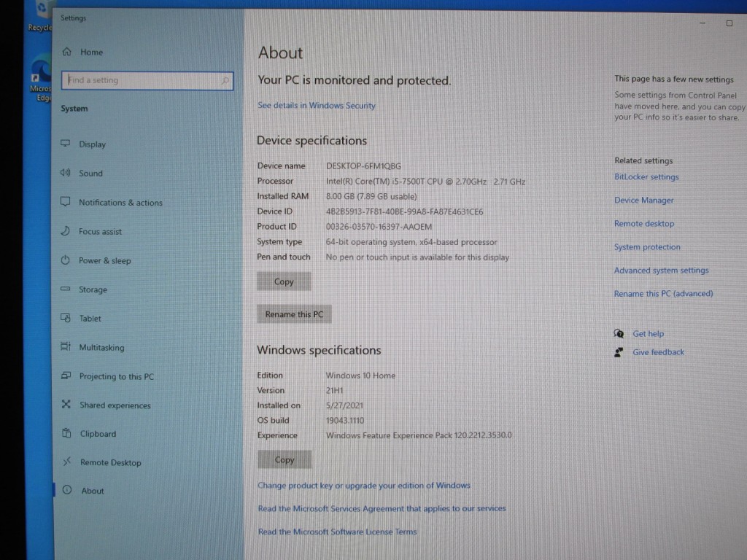The height and width of the screenshot is (560, 747).
Task: Click the Power & sleep icon
Action: point(65,260)
